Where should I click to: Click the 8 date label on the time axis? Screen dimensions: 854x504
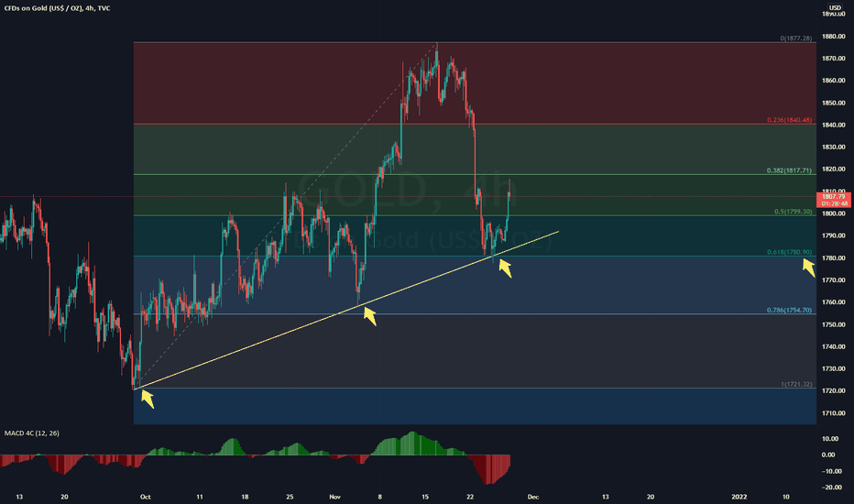pyautogui.click(x=379, y=497)
